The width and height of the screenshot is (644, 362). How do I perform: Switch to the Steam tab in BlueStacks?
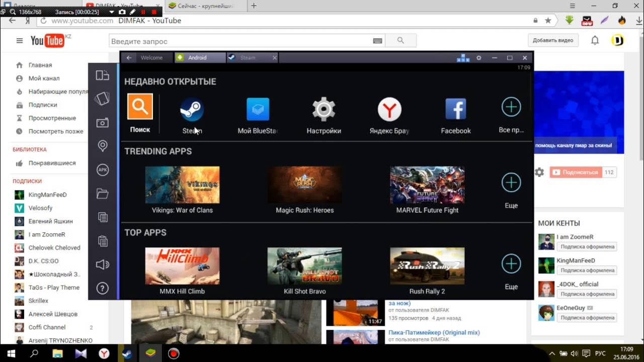[248, 58]
